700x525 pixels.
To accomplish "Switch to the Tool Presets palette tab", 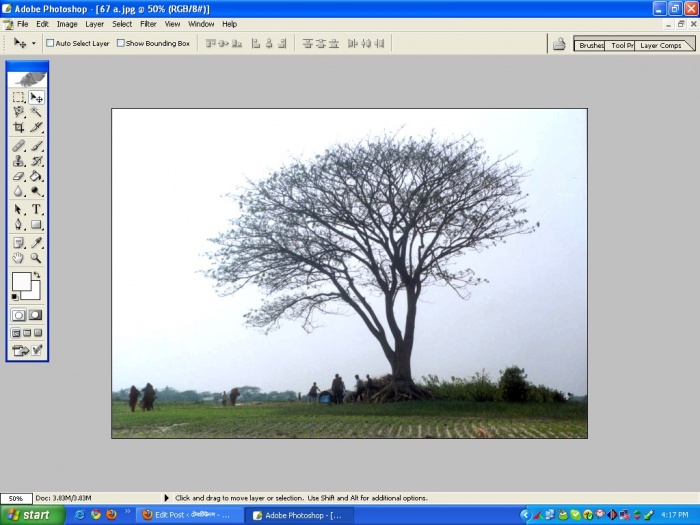I will click(x=621, y=45).
